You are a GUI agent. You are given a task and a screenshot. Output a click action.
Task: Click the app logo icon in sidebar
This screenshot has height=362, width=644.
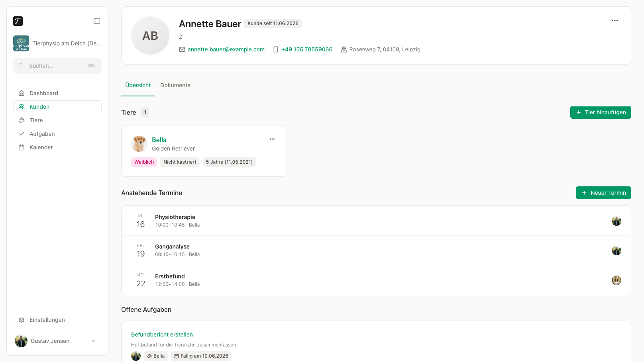point(18,21)
